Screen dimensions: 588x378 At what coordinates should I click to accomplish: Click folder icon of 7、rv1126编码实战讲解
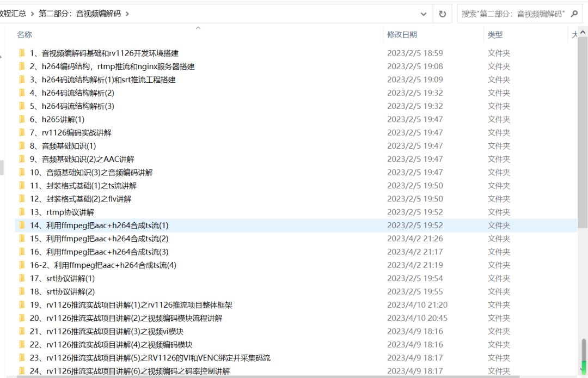pos(22,132)
